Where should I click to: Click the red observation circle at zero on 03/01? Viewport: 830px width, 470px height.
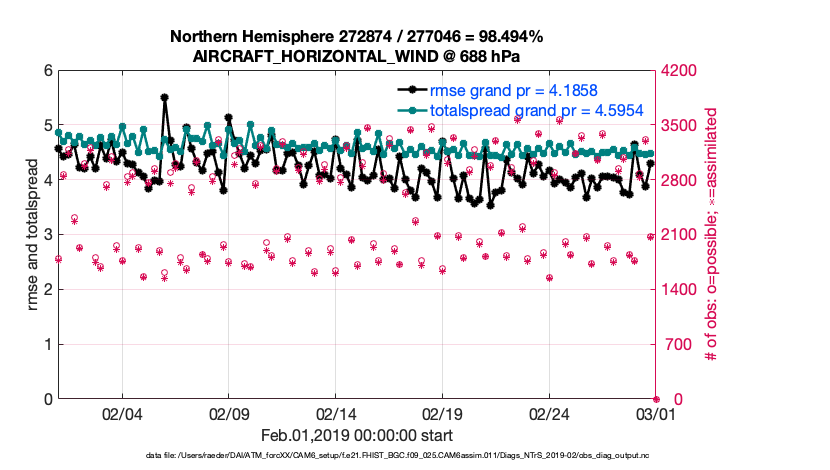click(656, 399)
